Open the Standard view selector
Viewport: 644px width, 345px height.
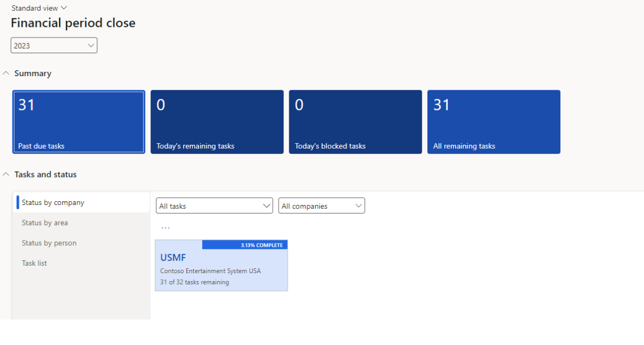click(39, 8)
